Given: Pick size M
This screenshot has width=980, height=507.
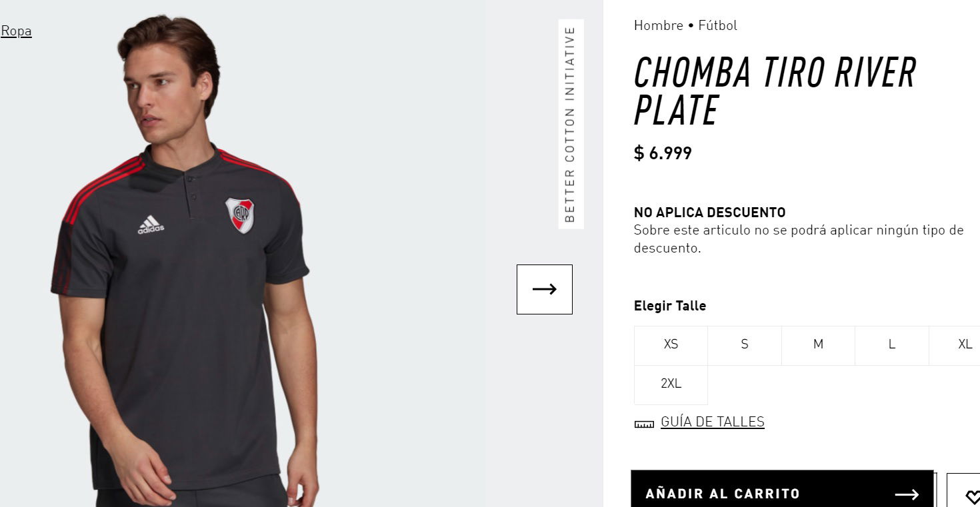Looking at the screenshot, I should (818, 344).
